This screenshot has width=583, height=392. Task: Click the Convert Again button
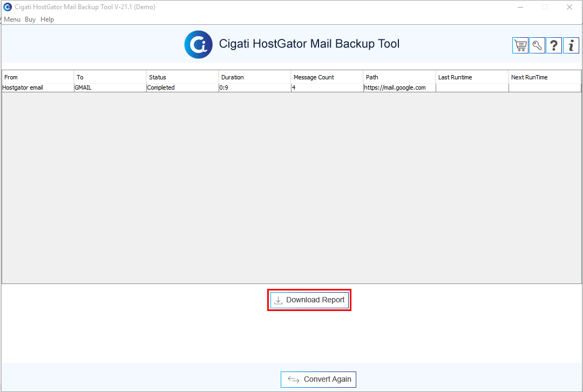(x=318, y=380)
